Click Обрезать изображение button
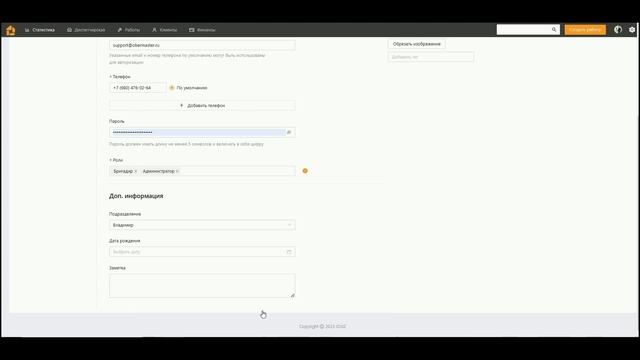This screenshot has height=360, width=640. (416, 44)
